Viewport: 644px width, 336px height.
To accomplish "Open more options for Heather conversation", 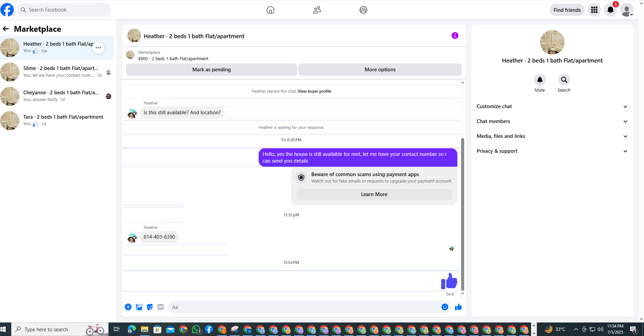I will pos(98,48).
